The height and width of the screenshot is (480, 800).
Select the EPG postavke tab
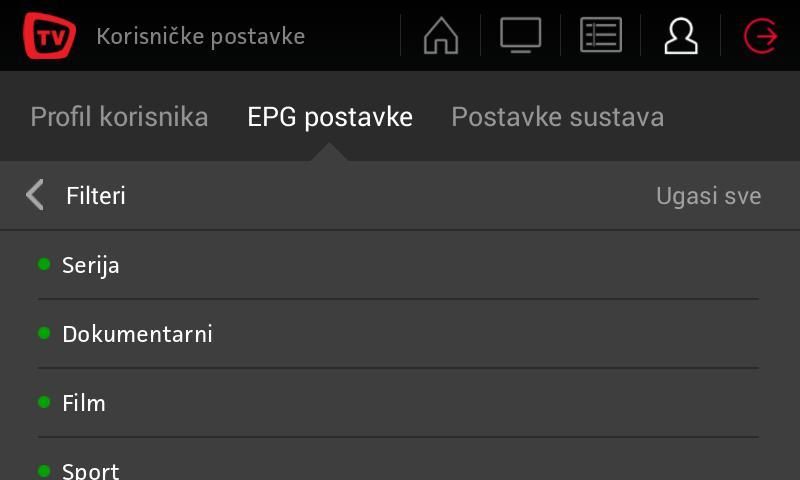pyautogui.click(x=330, y=117)
